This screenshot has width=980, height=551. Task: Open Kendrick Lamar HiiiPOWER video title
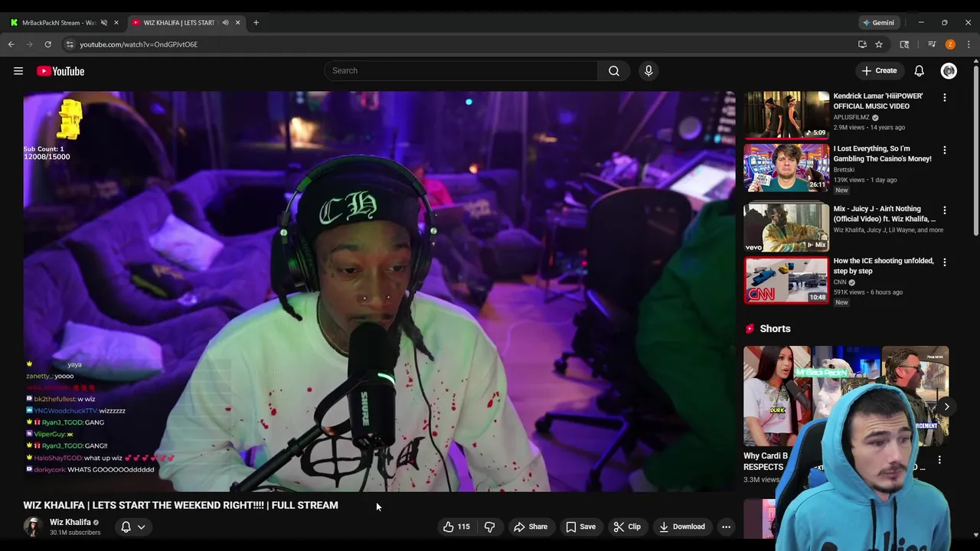[x=878, y=101]
